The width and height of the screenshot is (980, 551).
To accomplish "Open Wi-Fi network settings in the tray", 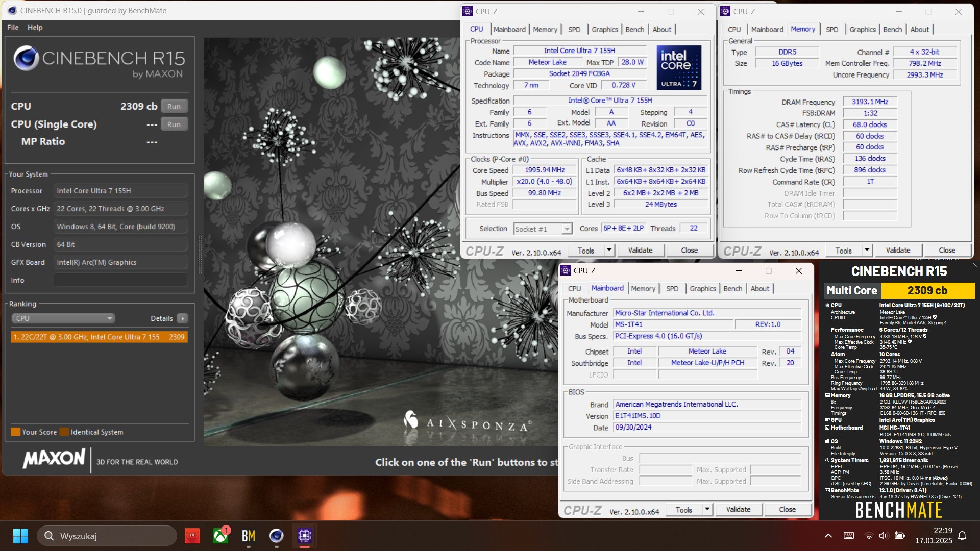I will click(868, 536).
